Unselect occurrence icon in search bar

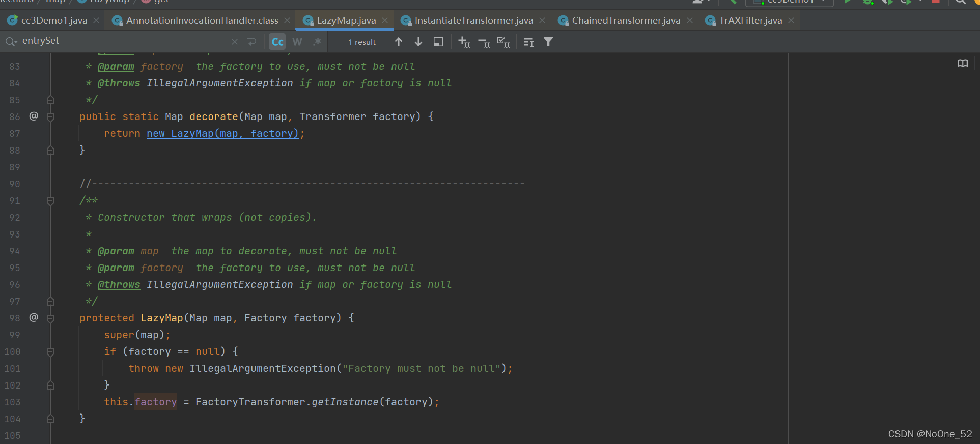point(484,42)
